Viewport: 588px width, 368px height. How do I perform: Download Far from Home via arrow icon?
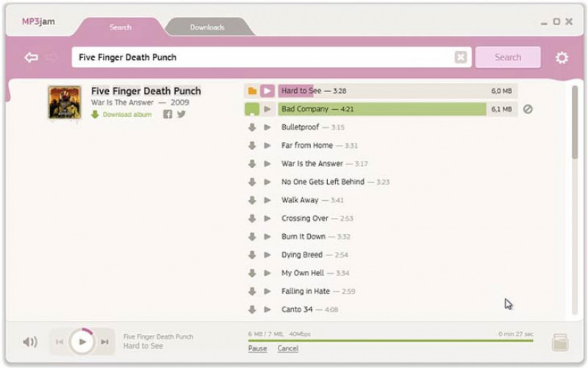tap(252, 145)
